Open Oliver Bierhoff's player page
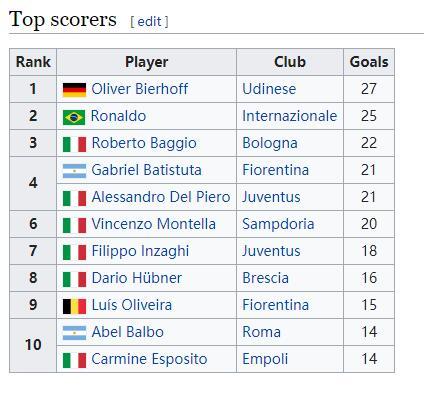The width and height of the screenshot is (424, 394). 140,89
